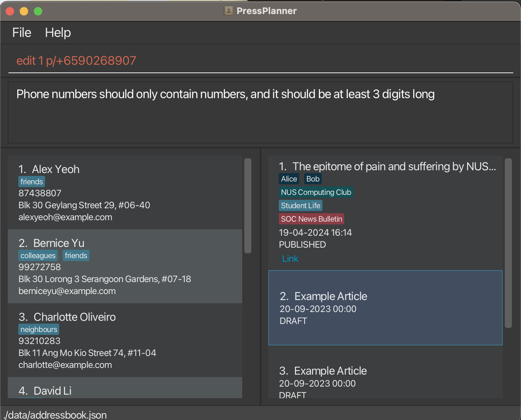This screenshot has height=420, width=521.
Task: Select article 2 Example Article title
Action: pos(331,296)
